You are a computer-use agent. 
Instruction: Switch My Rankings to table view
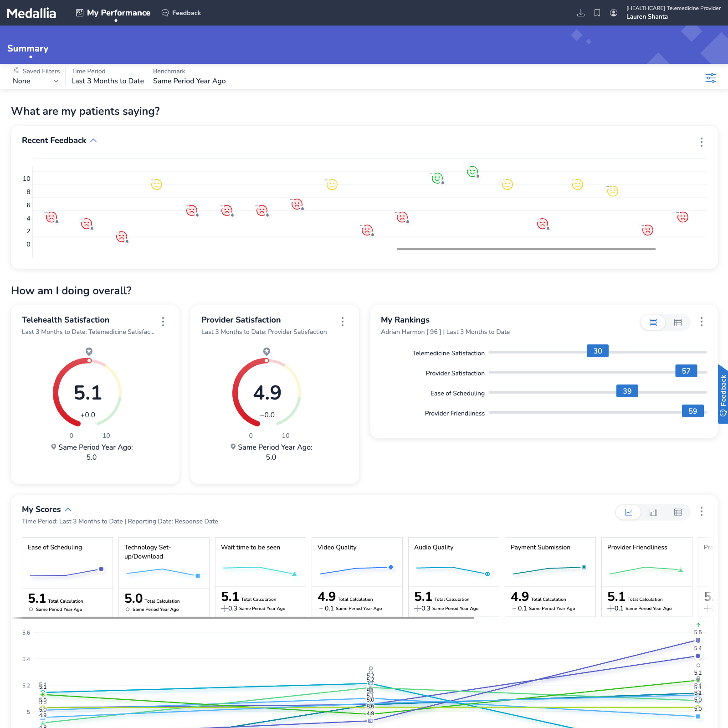tap(677, 323)
